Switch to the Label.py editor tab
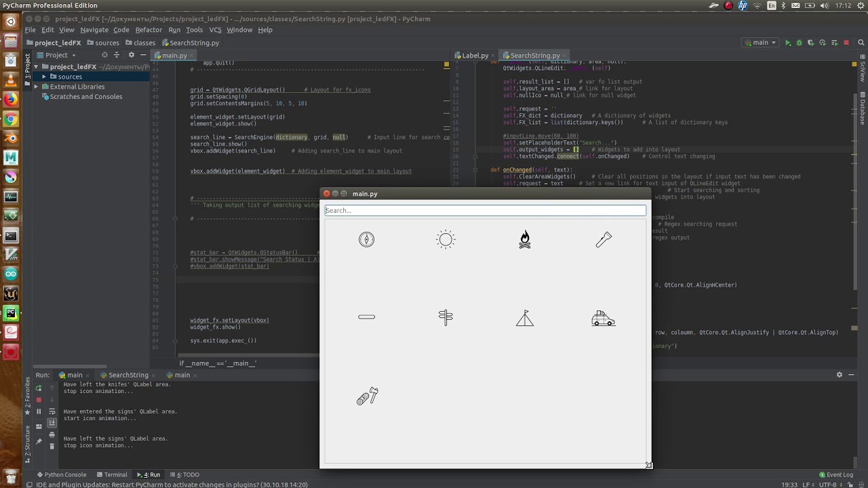The height and width of the screenshot is (488, 868). pyautogui.click(x=475, y=56)
